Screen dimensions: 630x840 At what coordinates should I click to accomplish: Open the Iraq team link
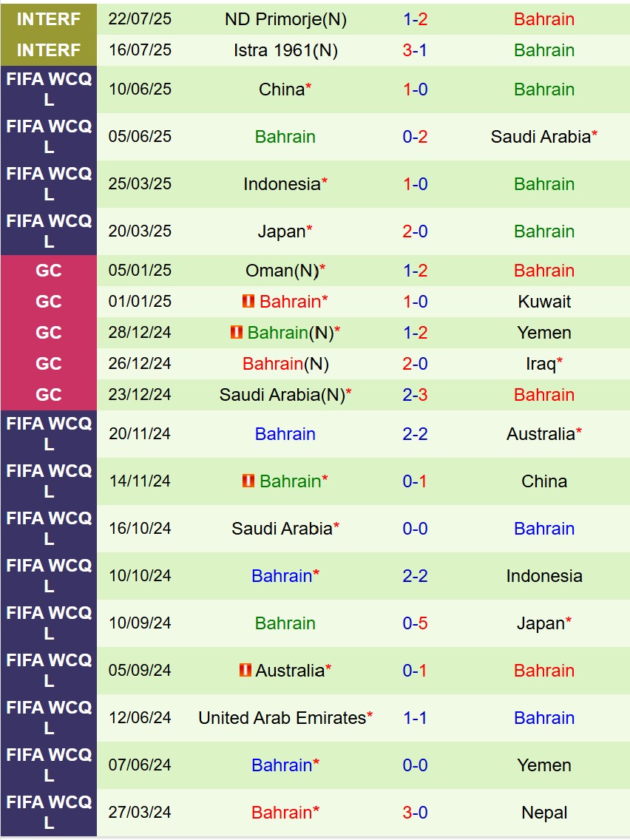coord(541,364)
